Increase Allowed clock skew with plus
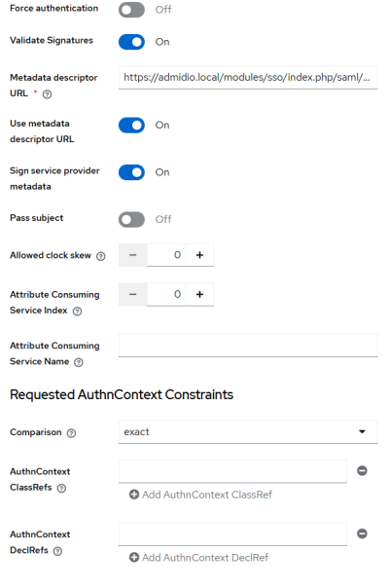389x588 pixels. 199,255
